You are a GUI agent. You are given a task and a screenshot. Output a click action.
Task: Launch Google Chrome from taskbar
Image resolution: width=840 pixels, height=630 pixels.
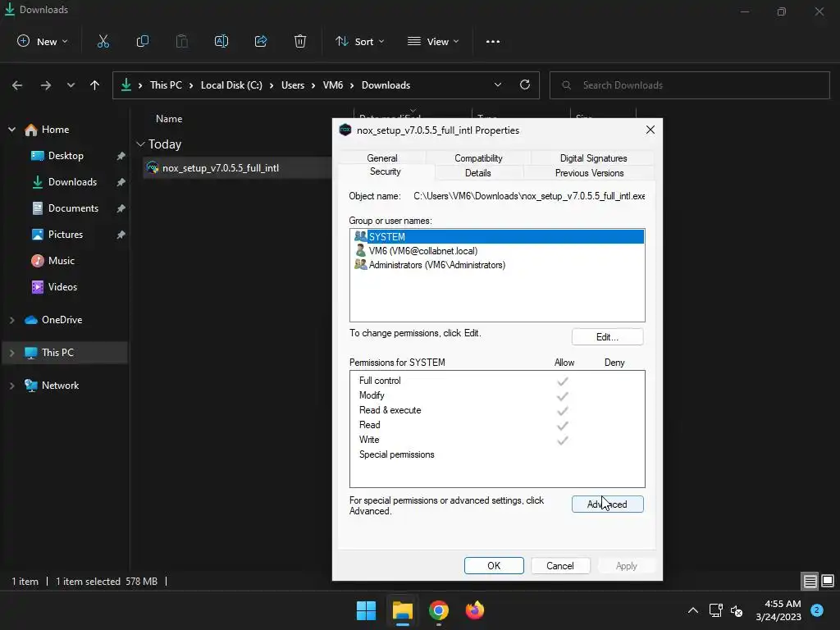pos(438,610)
